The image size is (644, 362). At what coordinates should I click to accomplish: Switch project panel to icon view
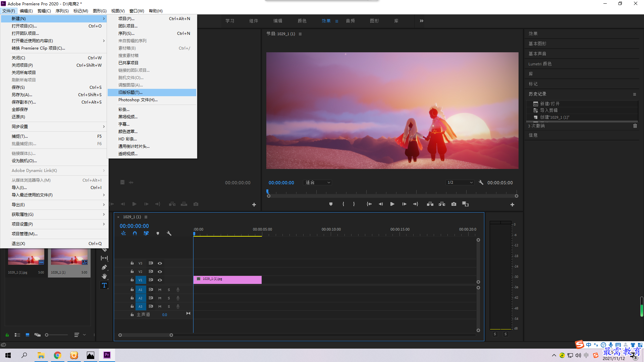pos(28,335)
